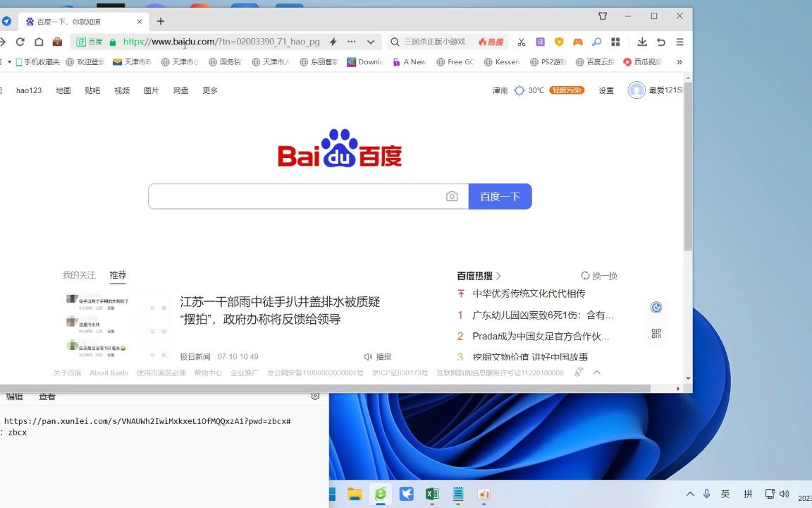Open the 江苏一干部雨中徒手扒井盖 news headline
This screenshot has height=508, width=812.
(280, 310)
